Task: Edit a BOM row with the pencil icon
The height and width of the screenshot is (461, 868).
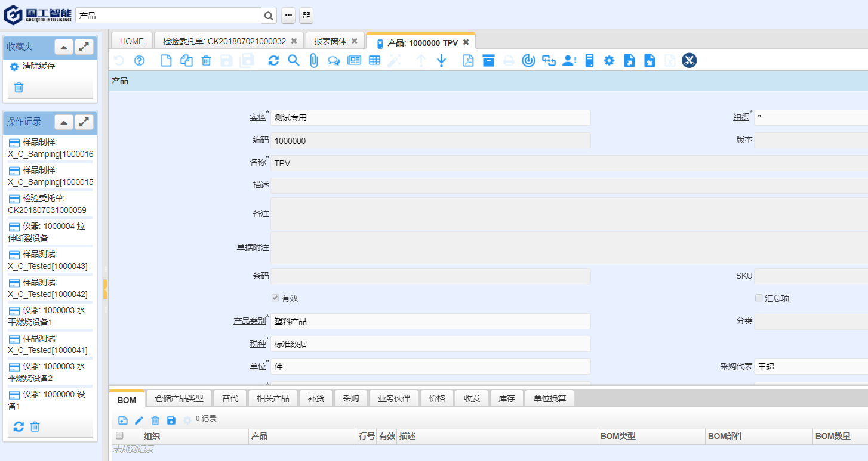Action: click(x=139, y=420)
